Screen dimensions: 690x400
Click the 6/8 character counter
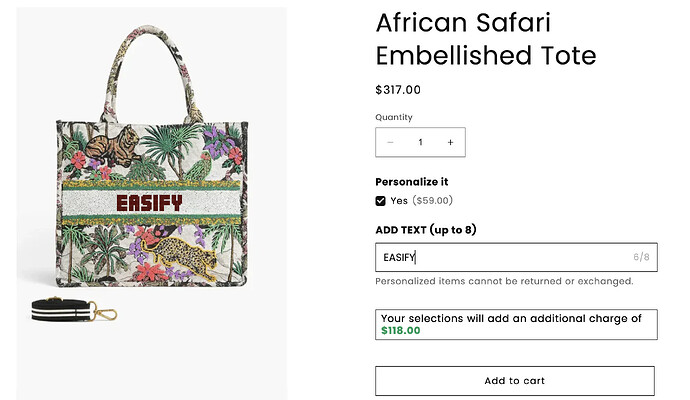641,257
